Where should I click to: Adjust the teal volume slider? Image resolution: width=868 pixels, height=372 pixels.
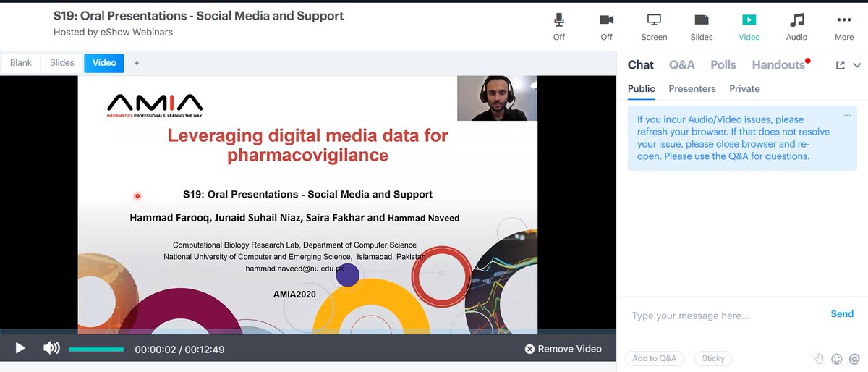(96, 350)
